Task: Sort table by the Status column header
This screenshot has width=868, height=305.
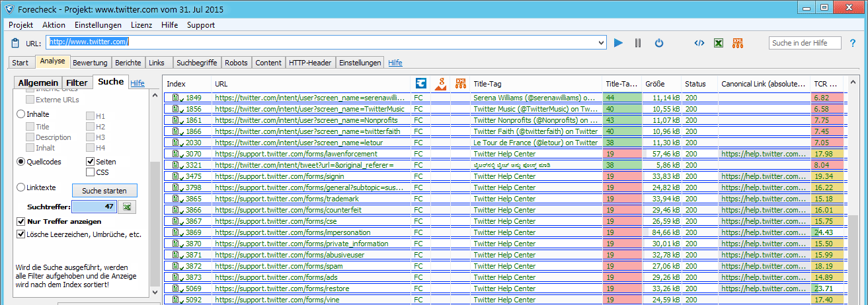Action: (699, 84)
